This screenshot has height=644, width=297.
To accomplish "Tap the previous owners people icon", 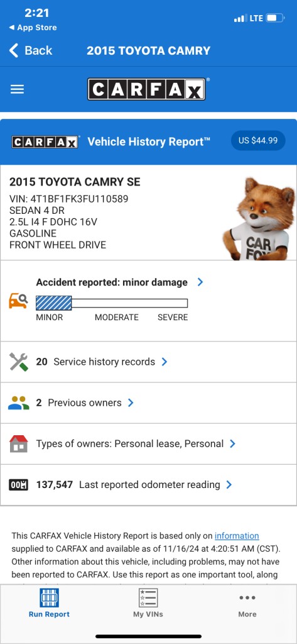I will click(x=18, y=403).
